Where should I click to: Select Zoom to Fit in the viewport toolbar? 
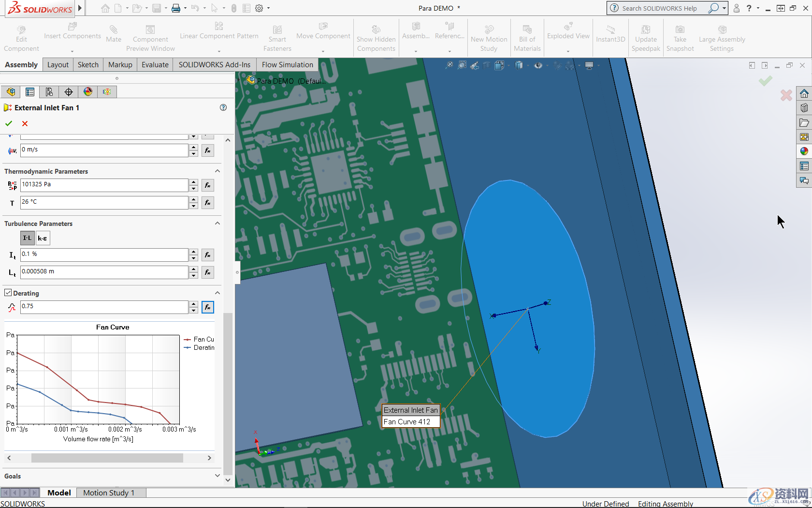click(x=449, y=65)
